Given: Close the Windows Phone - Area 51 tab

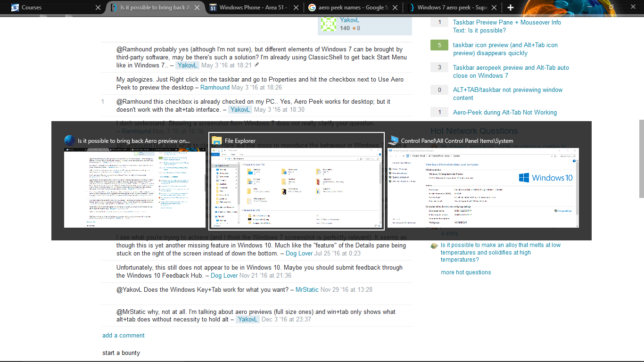Looking at the screenshot, I should point(296,8).
